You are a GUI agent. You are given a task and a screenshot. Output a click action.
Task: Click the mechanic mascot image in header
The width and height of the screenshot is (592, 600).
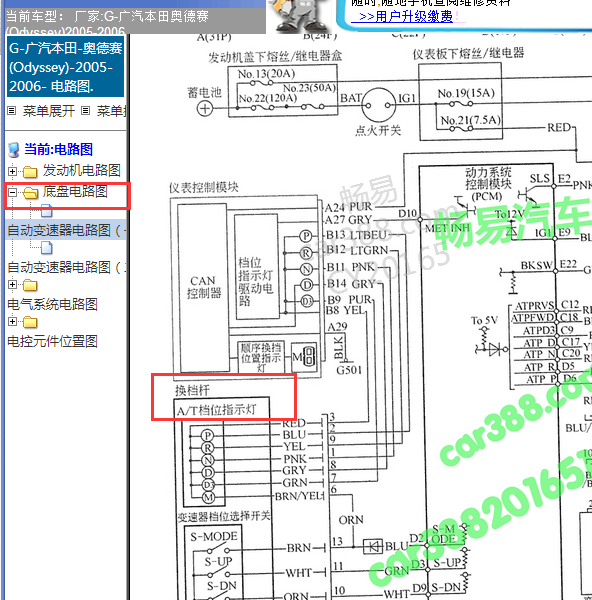pyautogui.click(x=300, y=16)
